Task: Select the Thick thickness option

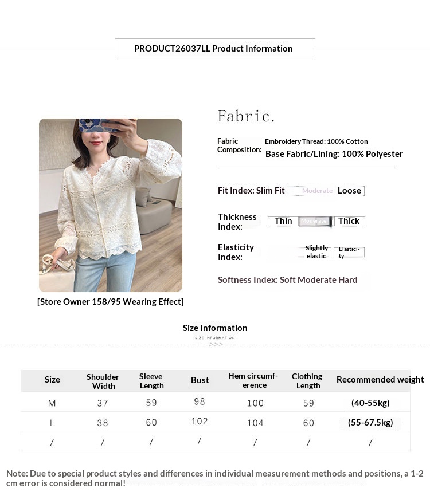Action: coord(349,221)
